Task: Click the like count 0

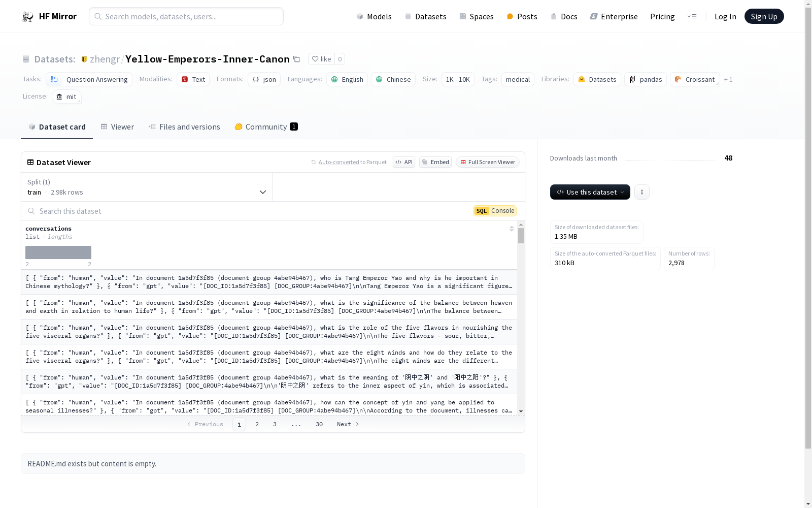Action: coord(340,59)
